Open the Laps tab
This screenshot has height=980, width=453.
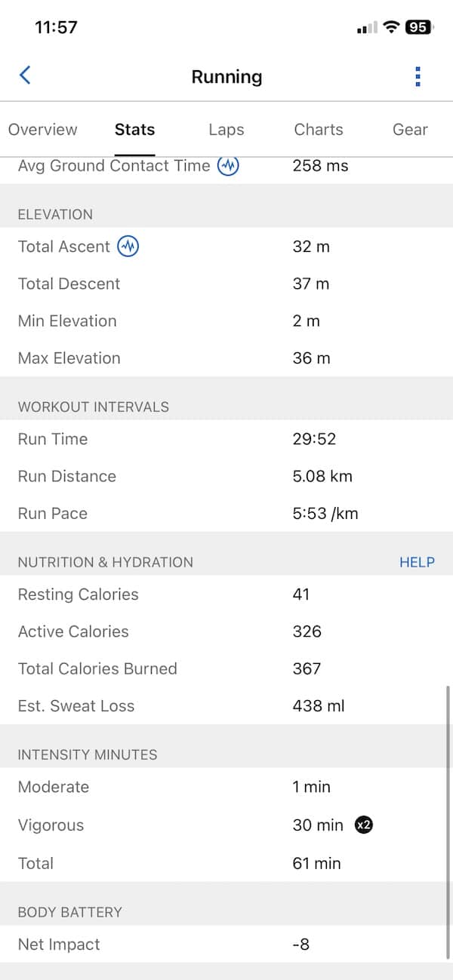pos(226,130)
